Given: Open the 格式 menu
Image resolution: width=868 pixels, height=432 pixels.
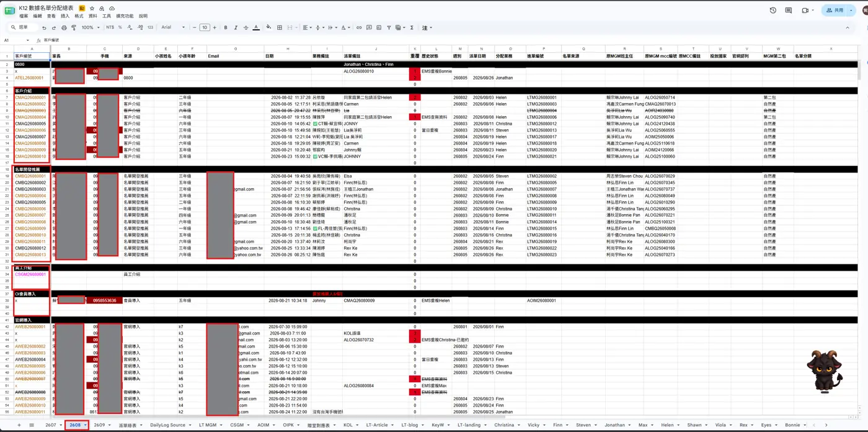Looking at the screenshot, I should (x=79, y=16).
